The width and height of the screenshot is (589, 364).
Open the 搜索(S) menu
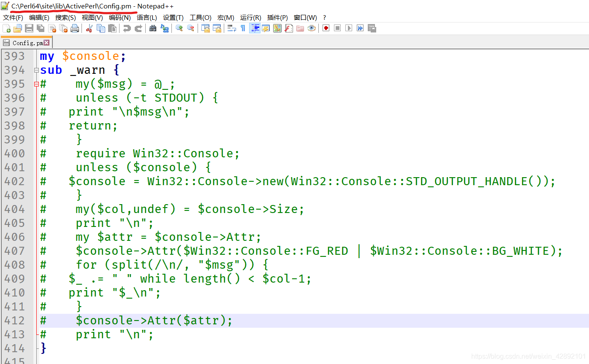pos(65,18)
